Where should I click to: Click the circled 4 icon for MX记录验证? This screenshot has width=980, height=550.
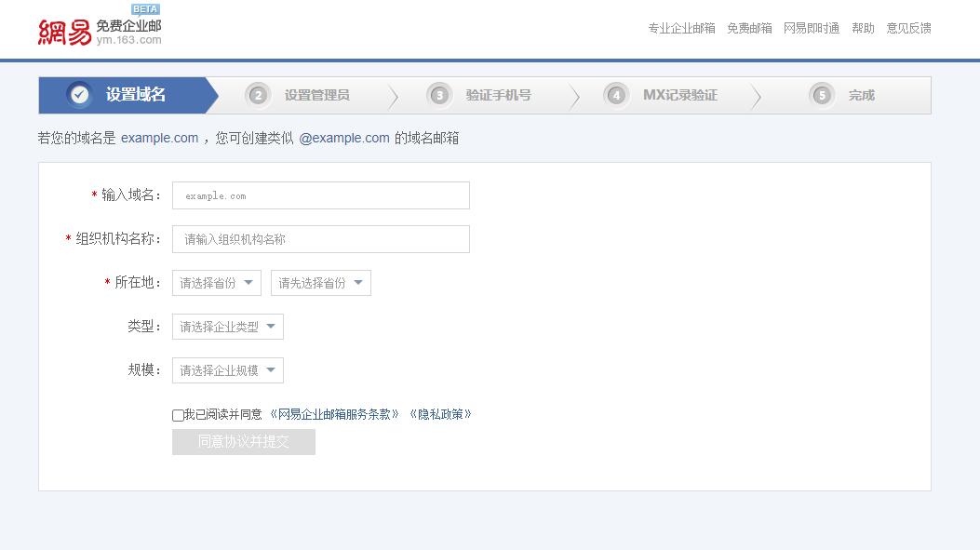point(615,94)
